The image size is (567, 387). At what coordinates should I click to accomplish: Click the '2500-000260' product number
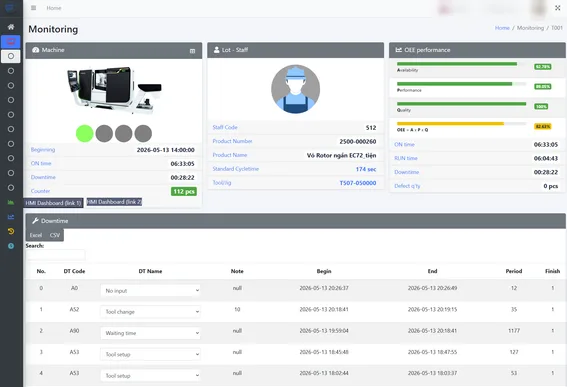[358, 141]
